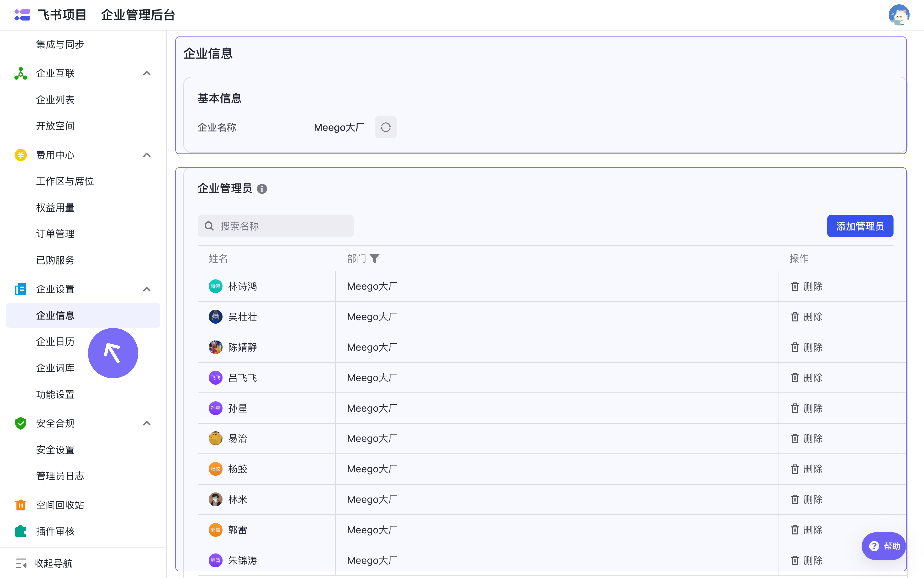The width and height of the screenshot is (924, 578).
Task: Click 吴壮壮's avatar
Action: 215,317
